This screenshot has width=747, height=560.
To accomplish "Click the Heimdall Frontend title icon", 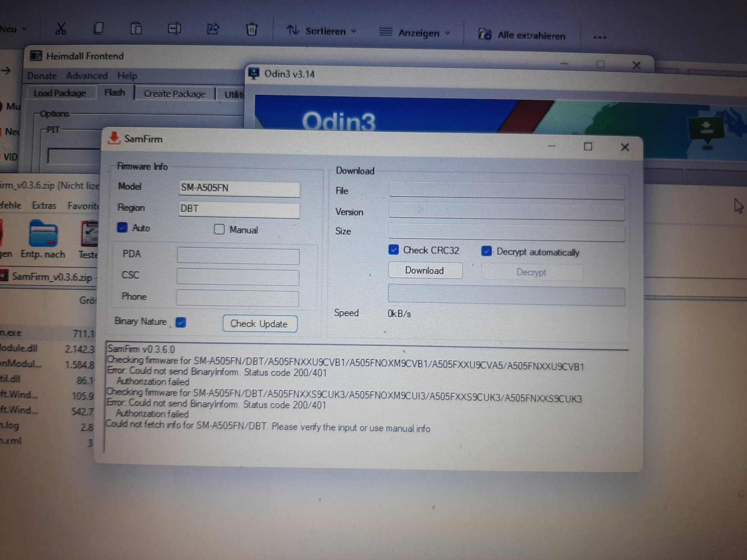I will (x=36, y=56).
